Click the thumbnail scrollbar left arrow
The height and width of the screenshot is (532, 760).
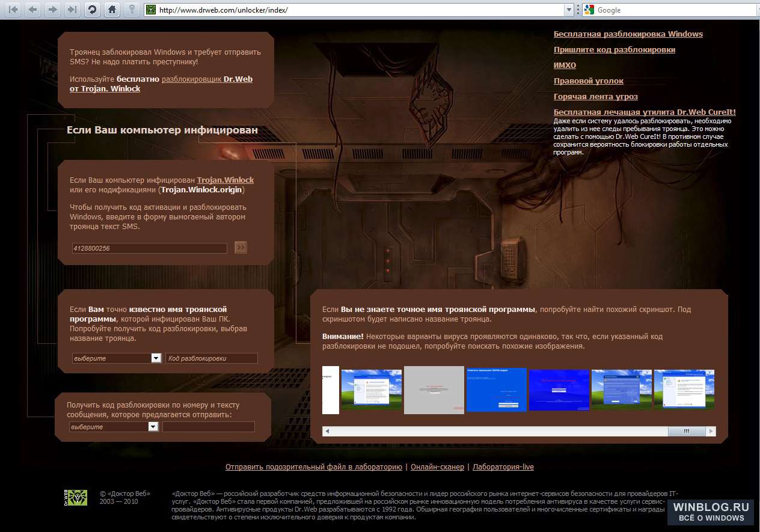(327, 431)
